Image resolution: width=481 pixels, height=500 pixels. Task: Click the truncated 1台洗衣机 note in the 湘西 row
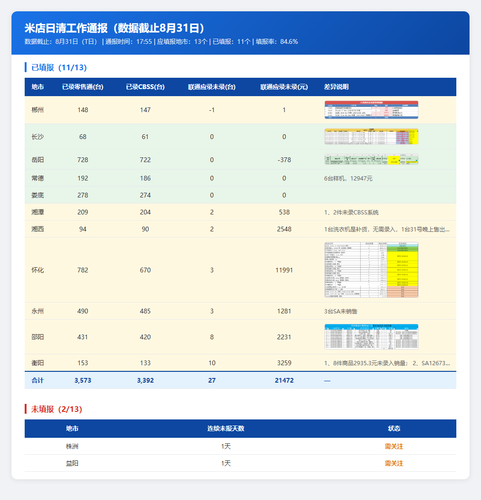(387, 229)
